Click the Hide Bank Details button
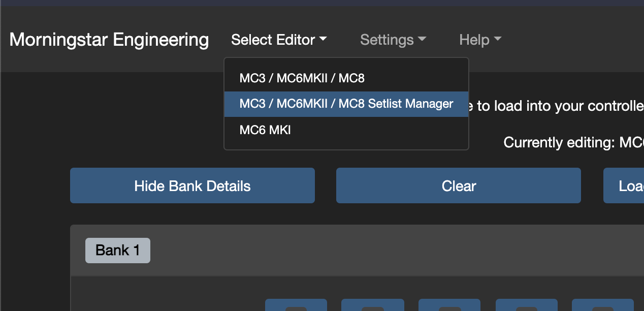 [x=192, y=185]
